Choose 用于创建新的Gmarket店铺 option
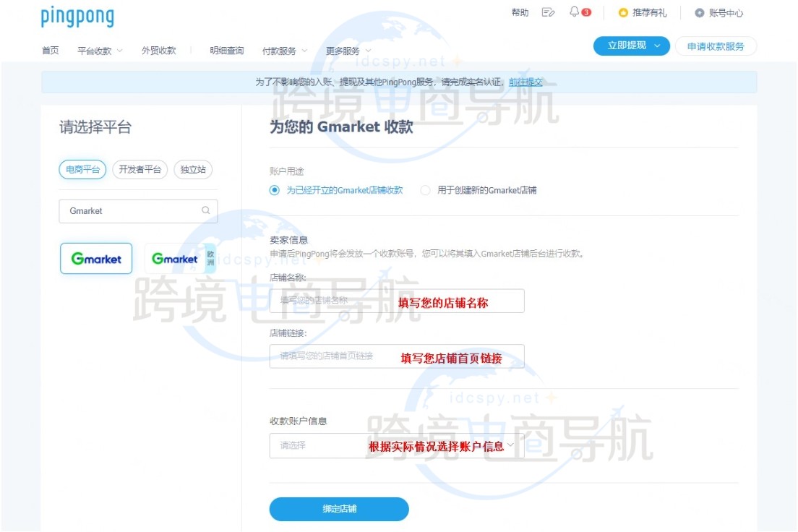This screenshot has height=532, width=798. click(426, 190)
